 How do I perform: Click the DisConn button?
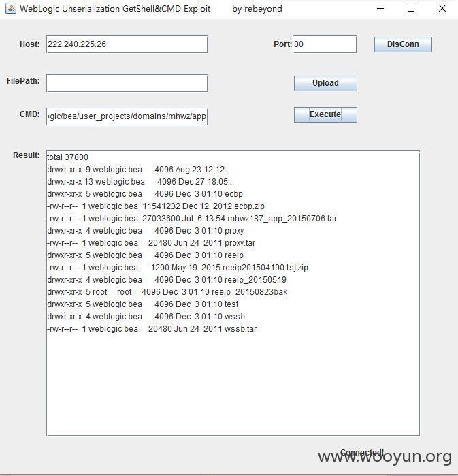[403, 44]
